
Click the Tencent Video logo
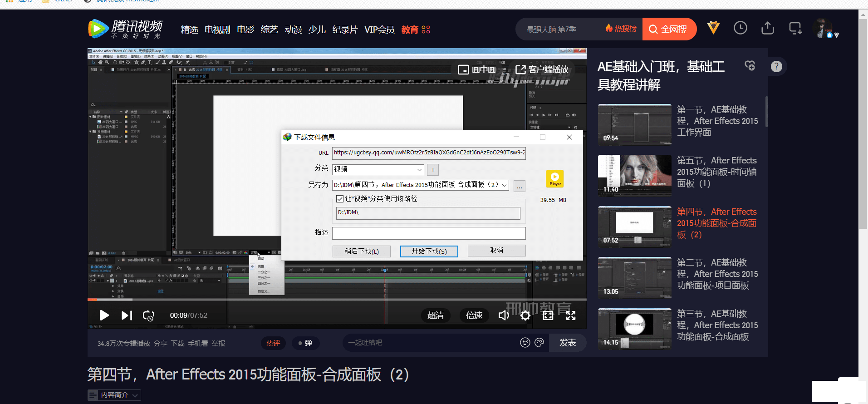pyautogui.click(x=125, y=29)
